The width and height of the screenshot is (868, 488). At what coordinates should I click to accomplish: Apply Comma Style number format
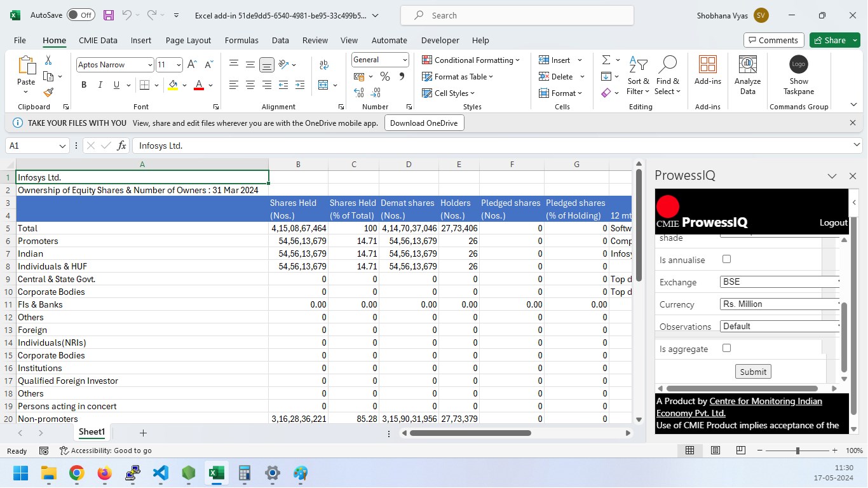pyautogui.click(x=402, y=77)
